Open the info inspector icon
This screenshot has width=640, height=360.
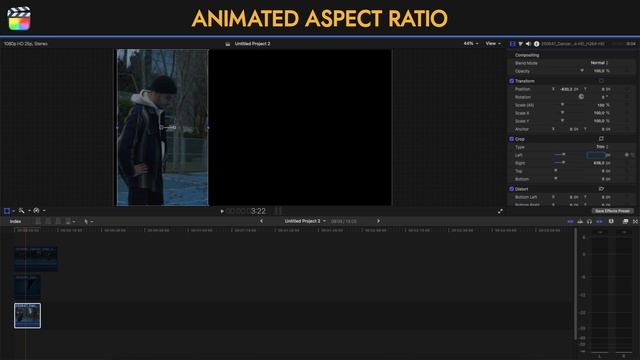536,44
